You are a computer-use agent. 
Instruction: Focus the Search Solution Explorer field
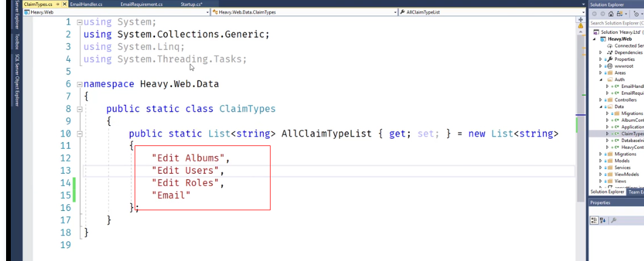(x=616, y=23)
